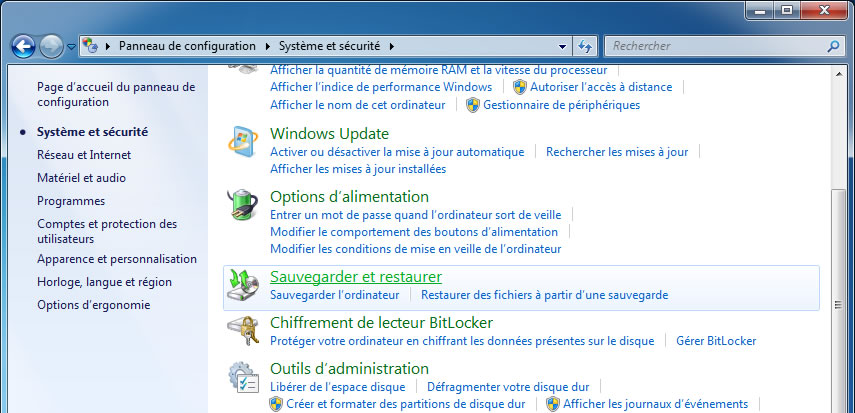Click the Sauvegarder et restaurer icon
This screenshot has width=855, height=413.
click(244, 285)
